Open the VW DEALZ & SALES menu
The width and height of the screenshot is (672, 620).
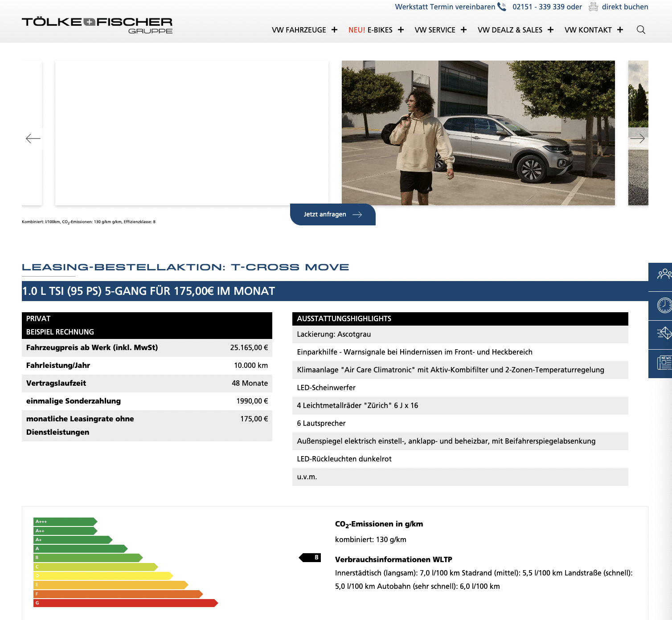(x=510, y=30)
